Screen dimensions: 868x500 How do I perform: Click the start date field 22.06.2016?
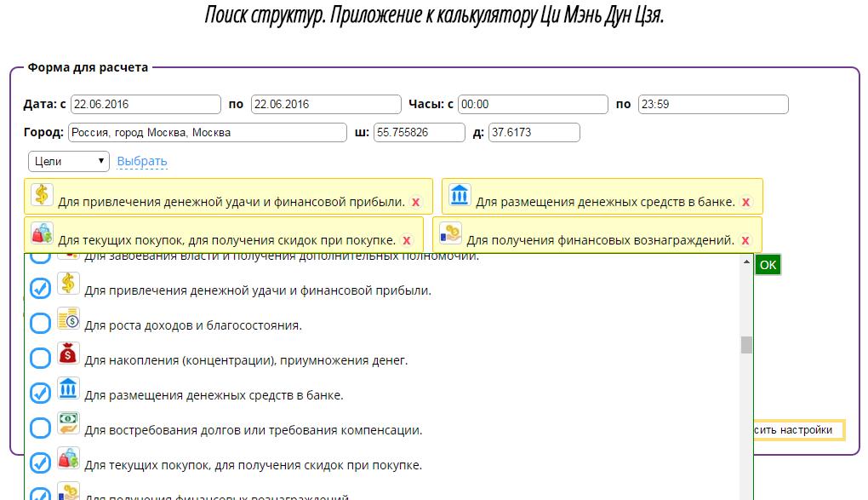(x=146, y=104)
